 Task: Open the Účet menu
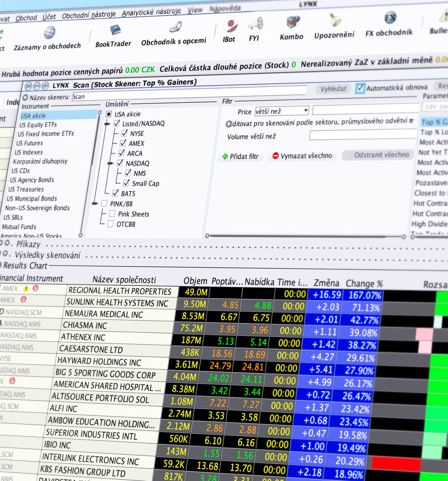[x=49, y=17]
